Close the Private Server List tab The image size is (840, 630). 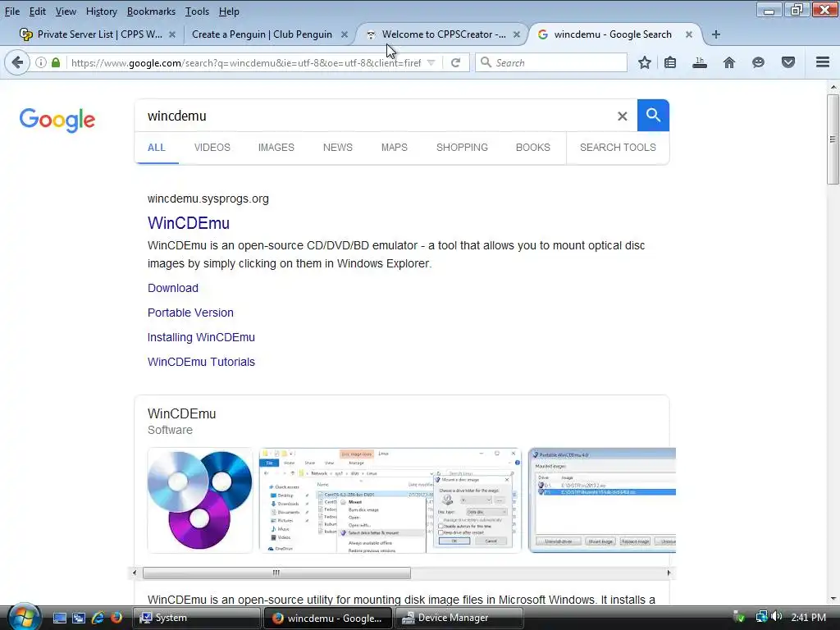(x=172, y=34)
